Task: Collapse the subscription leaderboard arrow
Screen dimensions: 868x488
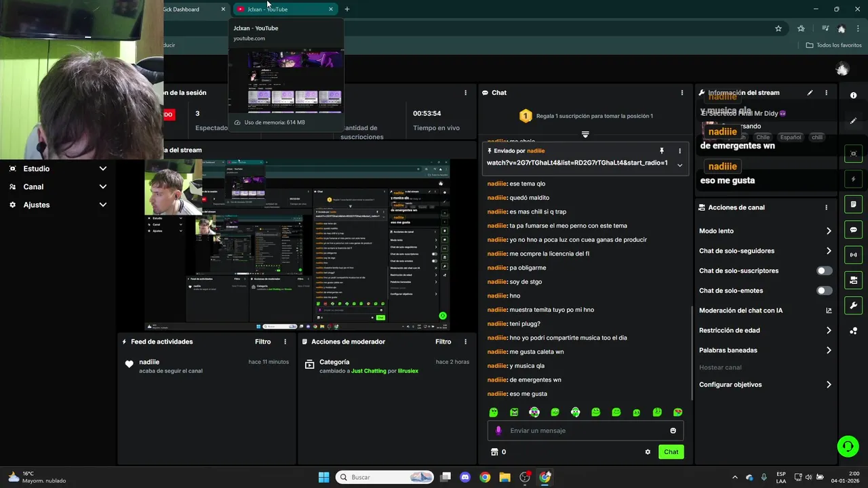Action: 585,134
